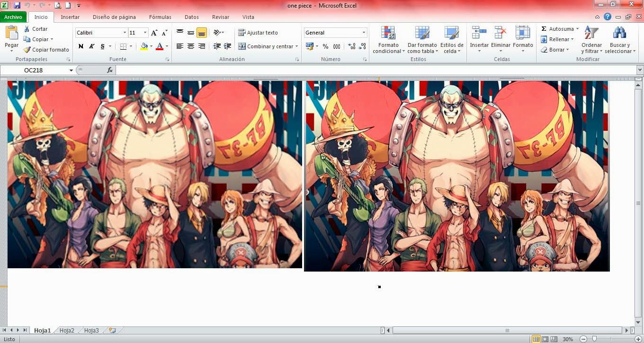This screenshot has height=343, width=644.
Task: Click the insert new worksheet tab icon
Action: [112, 331]
